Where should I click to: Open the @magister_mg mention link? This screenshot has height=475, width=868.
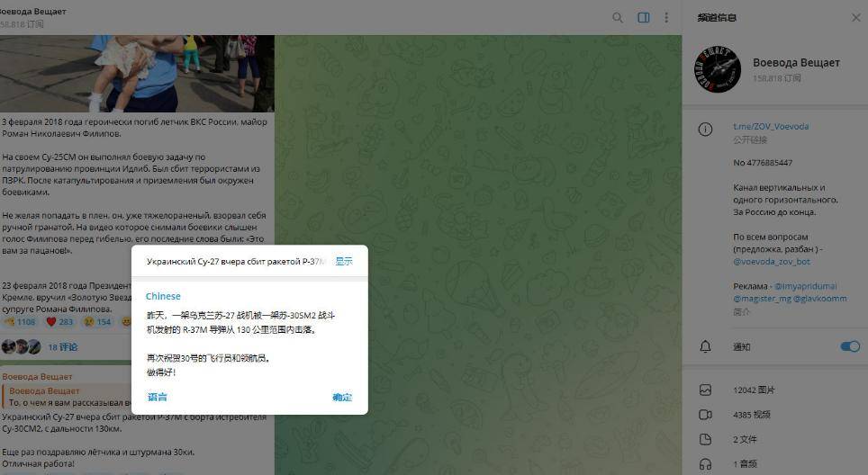(763, 299)
